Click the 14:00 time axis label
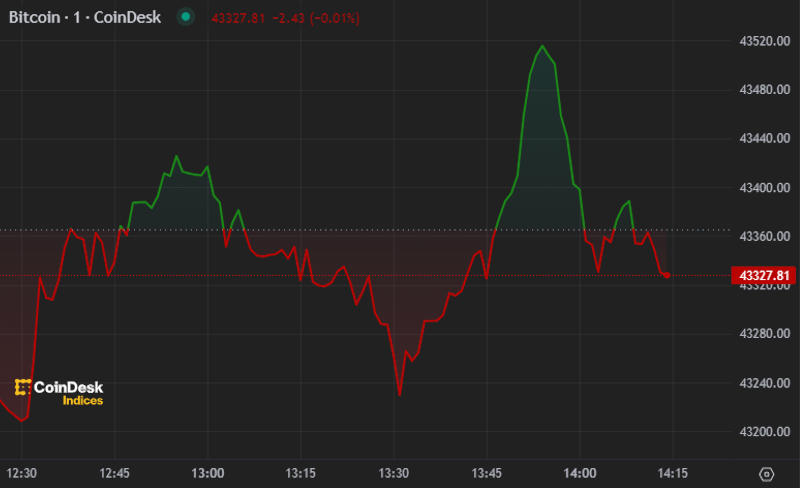Viewport: 800px width, 488px height. [x=581, y=473]
